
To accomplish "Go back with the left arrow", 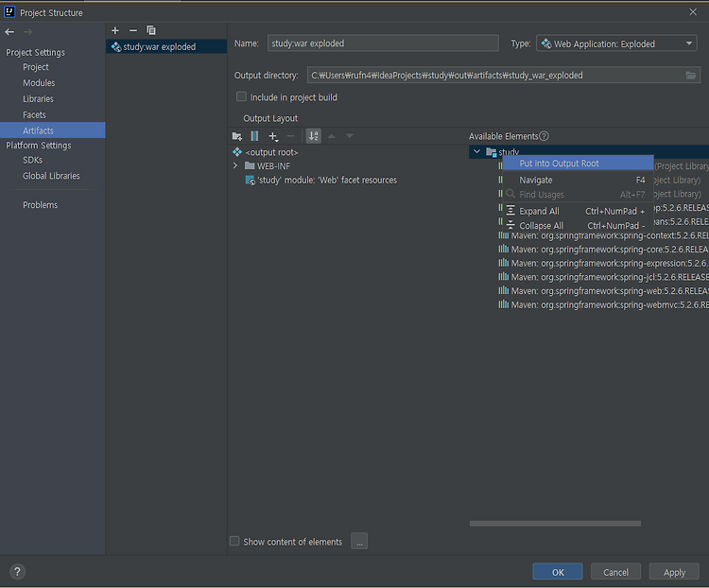I will (9, 31).
